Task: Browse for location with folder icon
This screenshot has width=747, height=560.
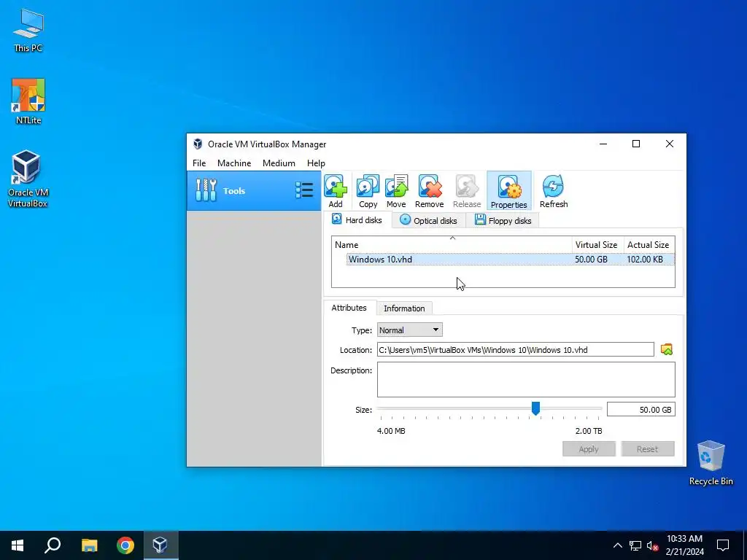Action: pos(667,349)
